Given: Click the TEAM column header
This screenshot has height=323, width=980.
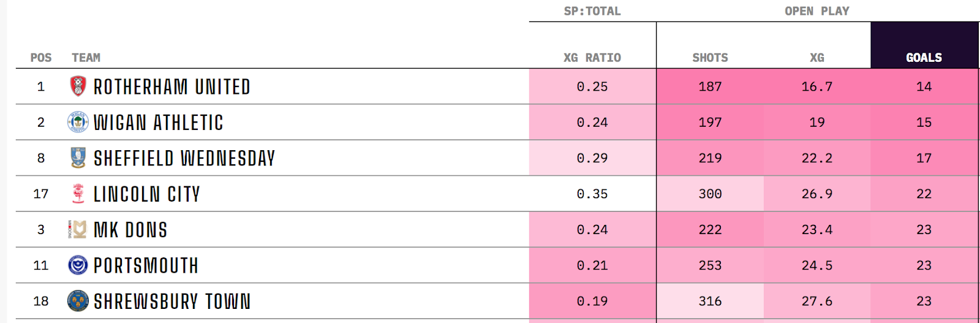Looking at the screenshot, I should click(x=86, y=58).
